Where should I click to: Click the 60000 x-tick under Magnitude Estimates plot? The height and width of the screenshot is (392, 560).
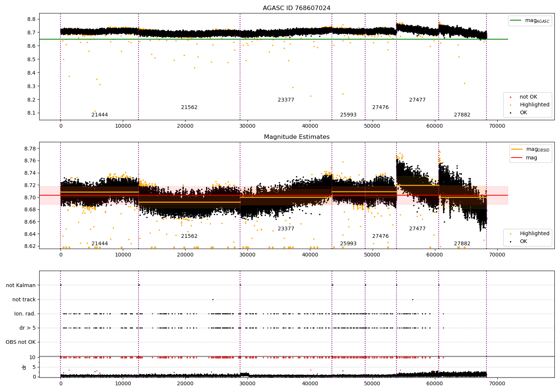point(435,255)
